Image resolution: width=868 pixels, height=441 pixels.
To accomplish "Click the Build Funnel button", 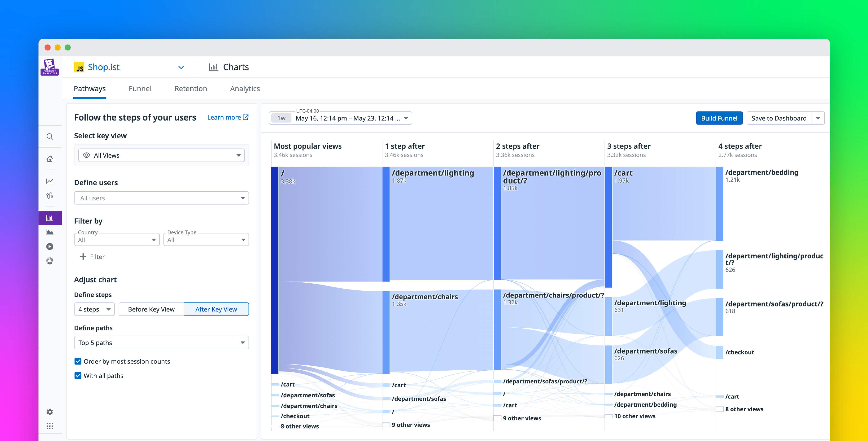I will [719, 118].
